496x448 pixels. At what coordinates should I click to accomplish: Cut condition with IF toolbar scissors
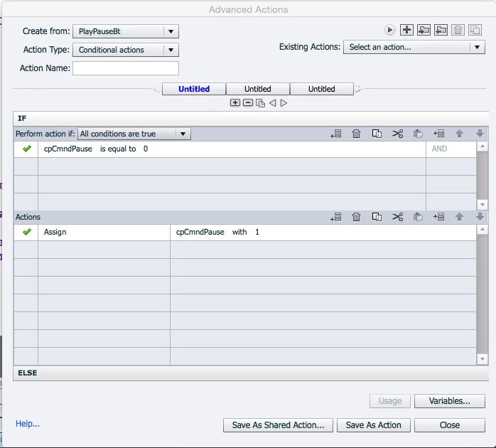click(398, 134)
